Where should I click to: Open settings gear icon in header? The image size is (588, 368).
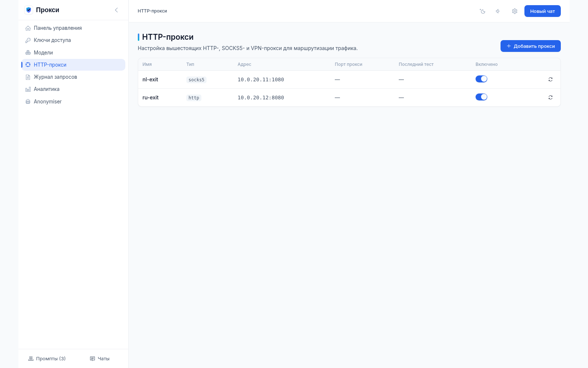point(514,11)
